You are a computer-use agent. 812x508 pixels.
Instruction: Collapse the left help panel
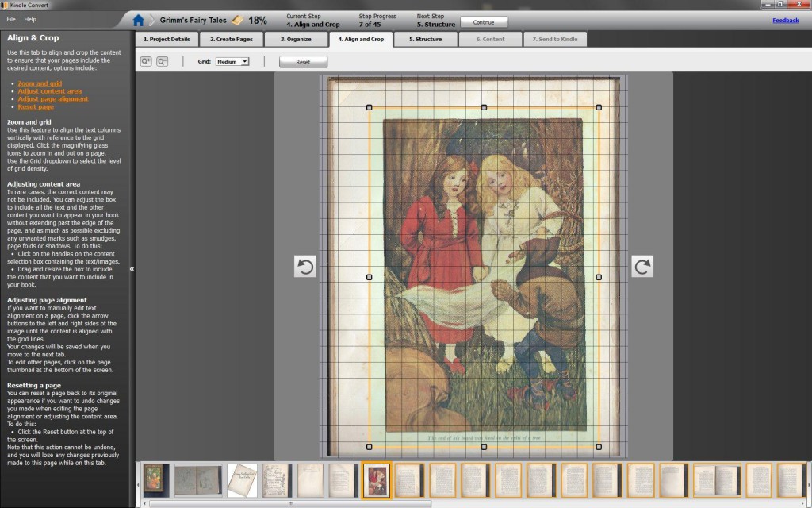click(x=132, y=269)
